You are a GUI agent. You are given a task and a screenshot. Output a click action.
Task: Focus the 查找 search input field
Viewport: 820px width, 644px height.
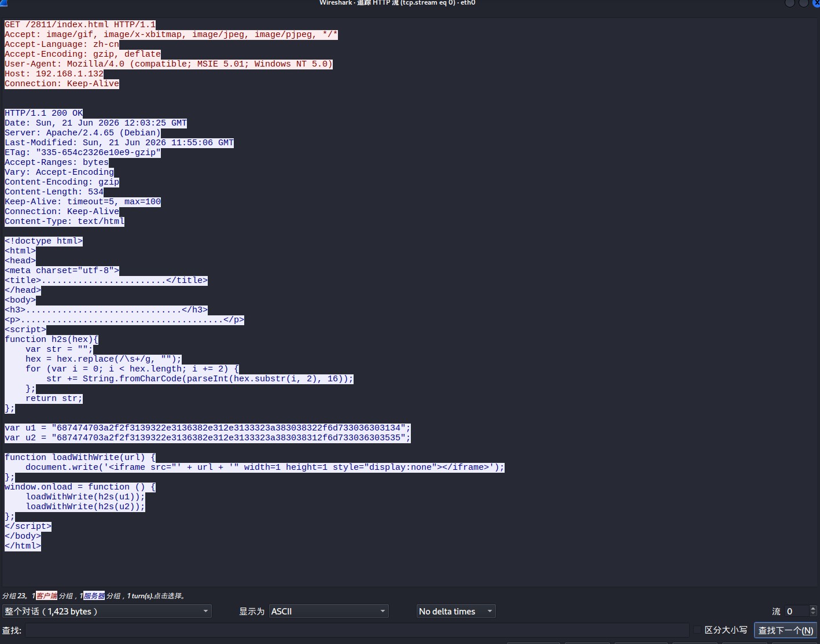tap(357, 630)
